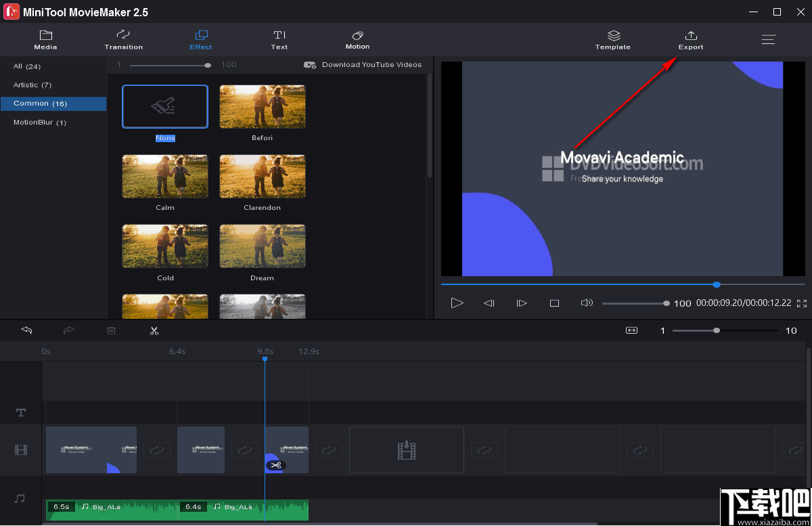Open the Template library
The width and height of the screenshot is (812, 526).
612,39
